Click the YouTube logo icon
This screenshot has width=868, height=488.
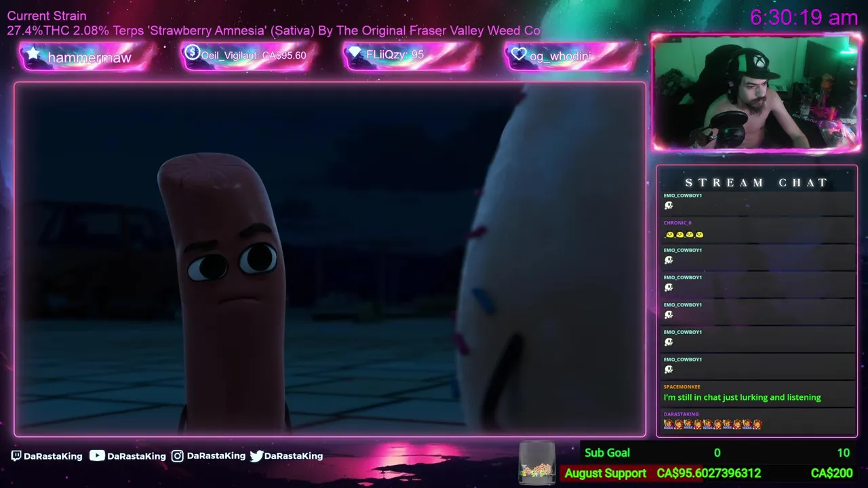(97, 455)
